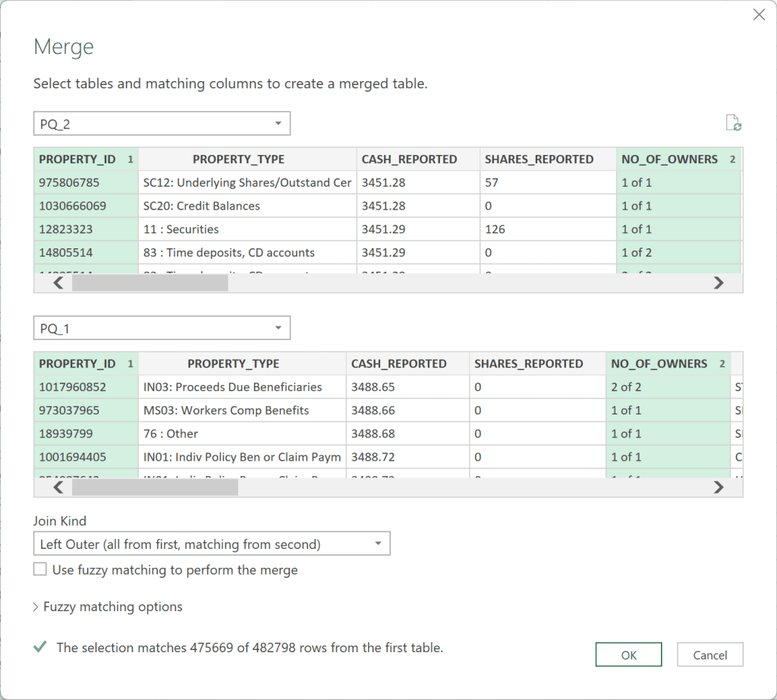This screenshot has height=700, width=777.
Task: Click the sort indicator on PROPERTY_ID header
Action: (x=129, y=159)
